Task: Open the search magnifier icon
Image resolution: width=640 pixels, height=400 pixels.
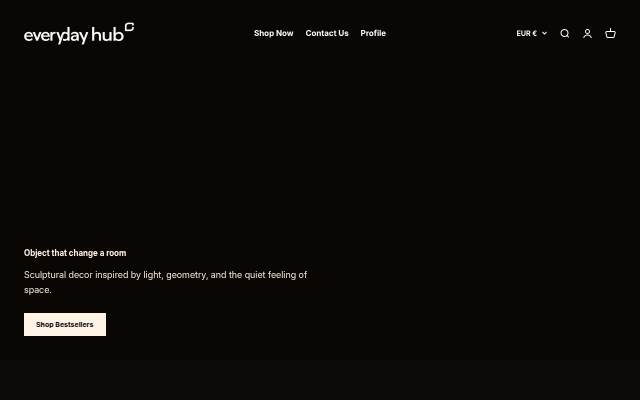Action: click(564, 33)
